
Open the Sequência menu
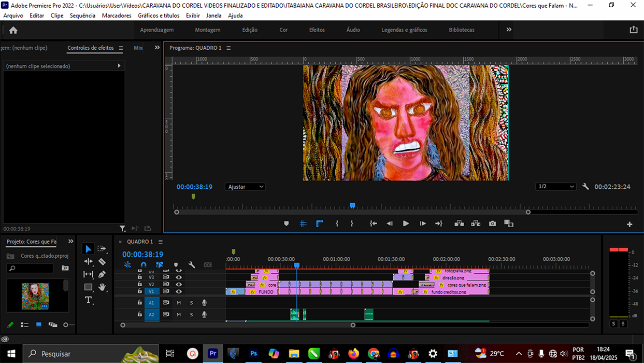pyautogui.click(x=82, y=16)
